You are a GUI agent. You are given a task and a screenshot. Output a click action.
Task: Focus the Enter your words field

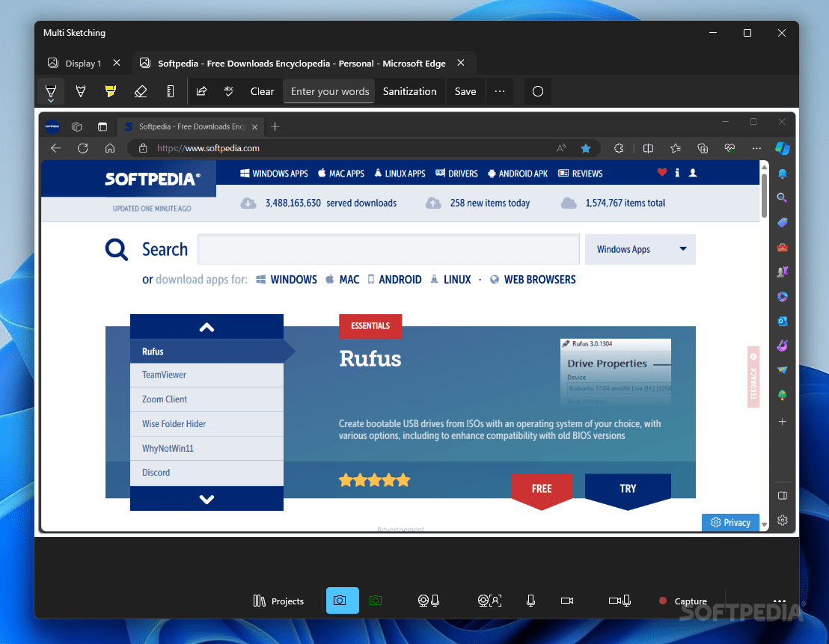330,91
